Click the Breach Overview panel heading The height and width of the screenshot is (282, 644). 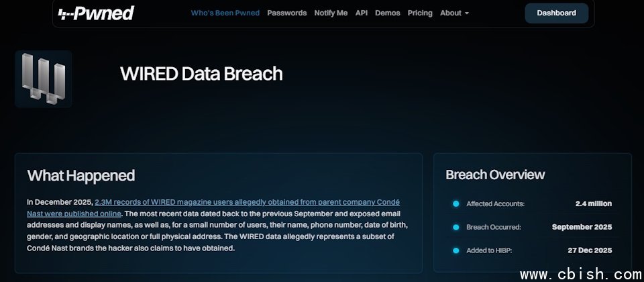click(x=495, y=175)
